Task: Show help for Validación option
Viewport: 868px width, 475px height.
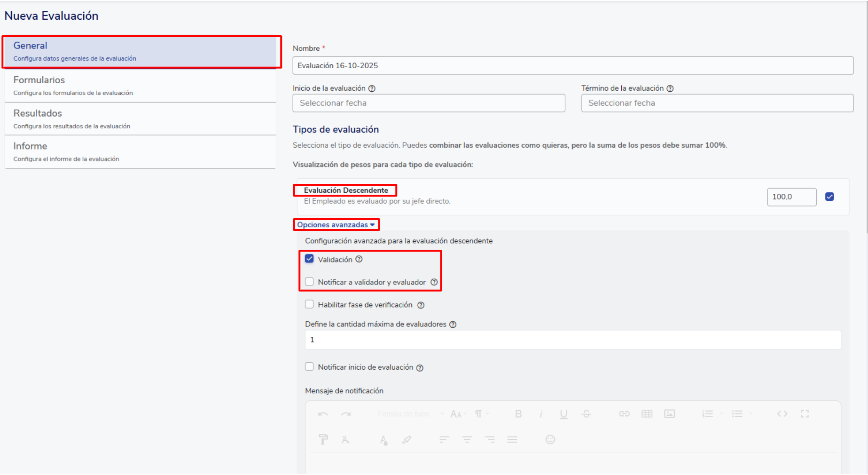Action: [359, 259]
